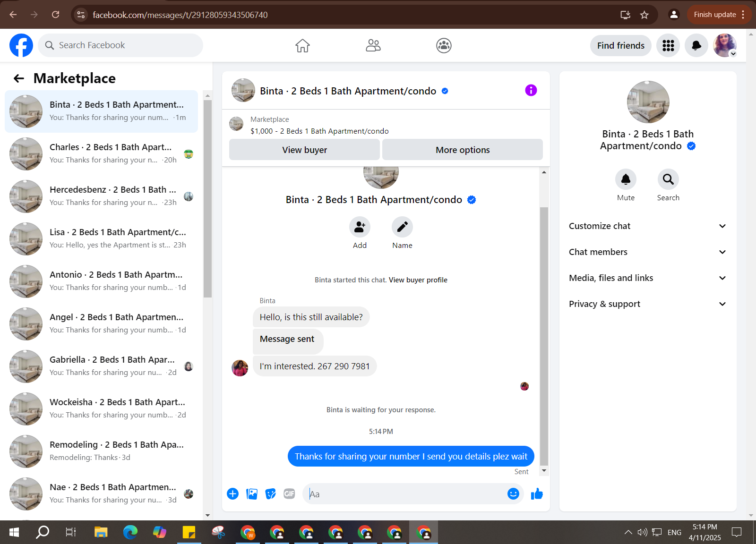Open Chrome three-dot menu
The height and width of the screenshot is (544, 756).
(x=743, y=15)
